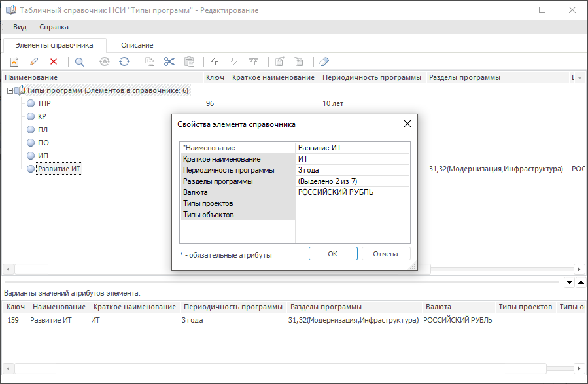The width and height of the screenshot is (588, 384).
Task: Close the Свойства элемента справочника dialog
Action: tap(407, 124)
